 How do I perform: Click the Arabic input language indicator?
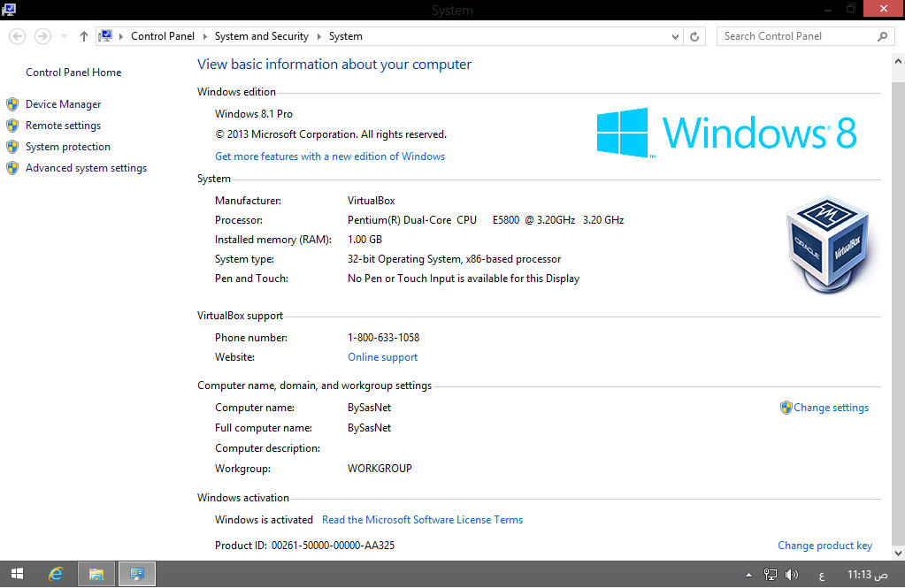click(822, 576)
